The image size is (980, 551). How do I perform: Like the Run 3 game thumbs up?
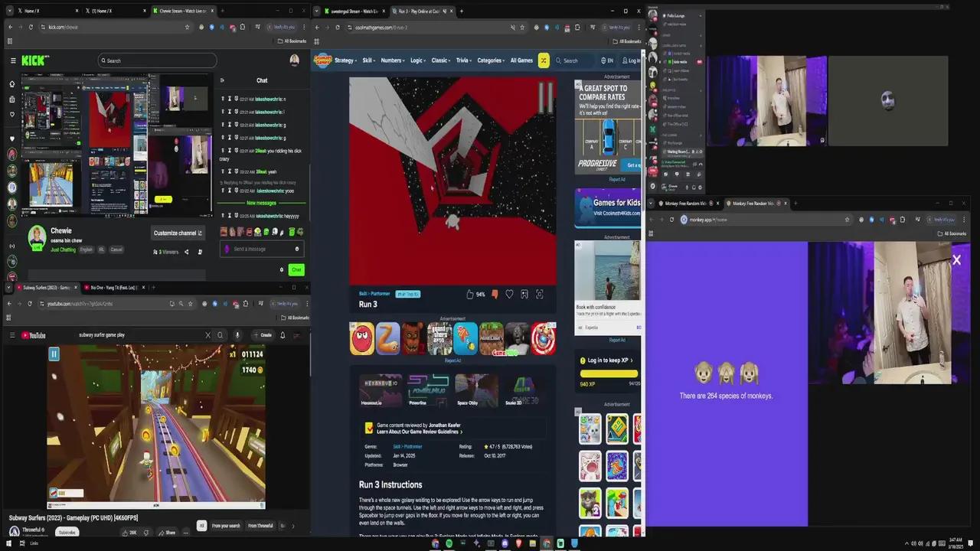pos(470,294)
